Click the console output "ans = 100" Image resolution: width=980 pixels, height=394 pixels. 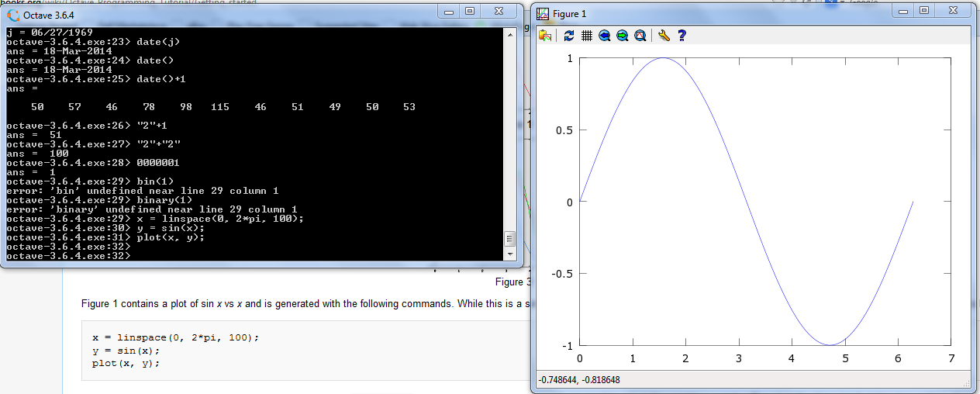[37, 154]
